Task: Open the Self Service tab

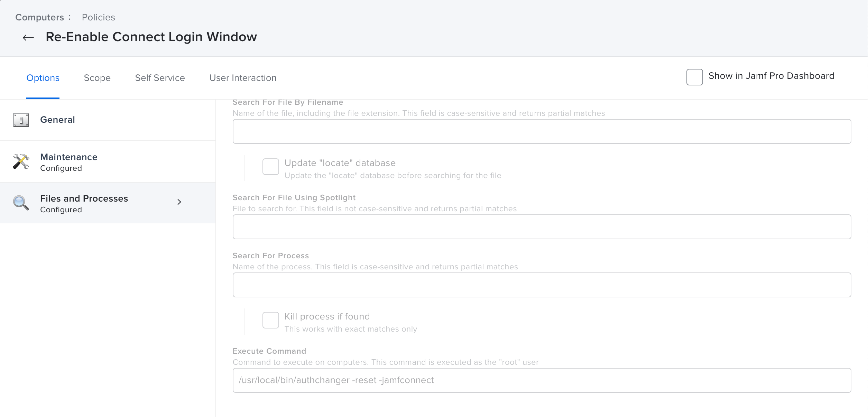Action: [160, 78]
